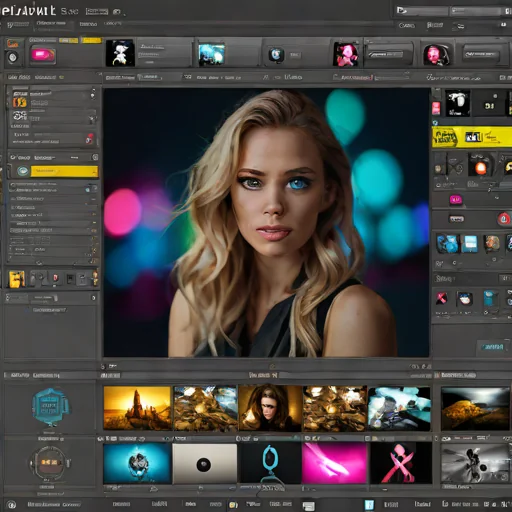Viewport: 512px width, 512px height.
Task: Select the yellow highlighted tab at top-left
Action: pyautogui.click(x=91, y=40)
